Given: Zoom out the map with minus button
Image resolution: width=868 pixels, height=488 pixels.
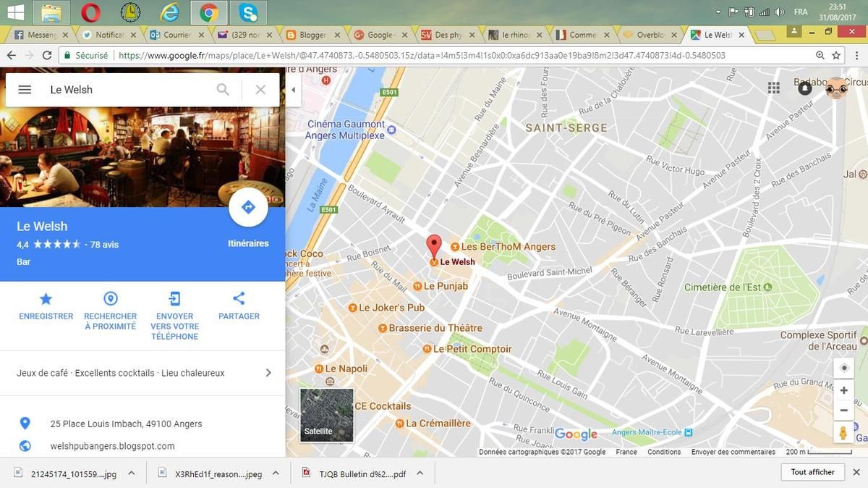Looking at the screenshot, I should tap(843, 411).
